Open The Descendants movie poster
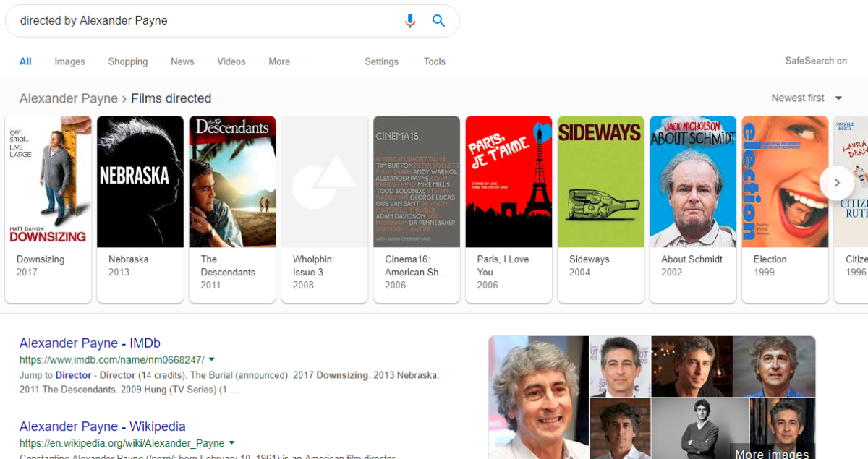 click(x=232, y=181)
